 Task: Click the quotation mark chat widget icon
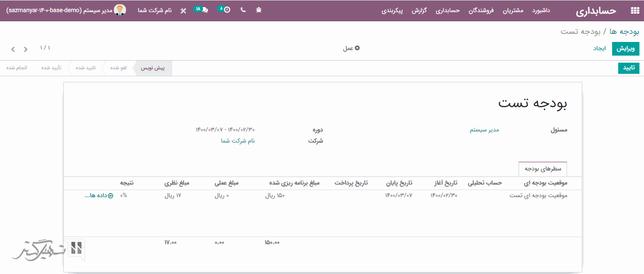(x=76, y=248)
